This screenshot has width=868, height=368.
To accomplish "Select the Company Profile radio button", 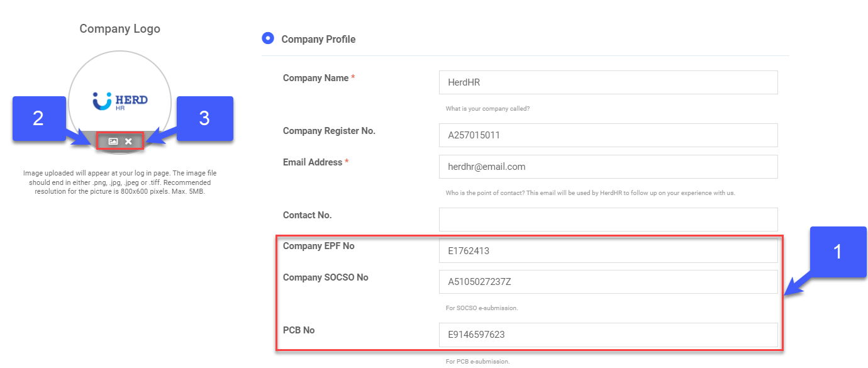I will [x=268, y=38].
